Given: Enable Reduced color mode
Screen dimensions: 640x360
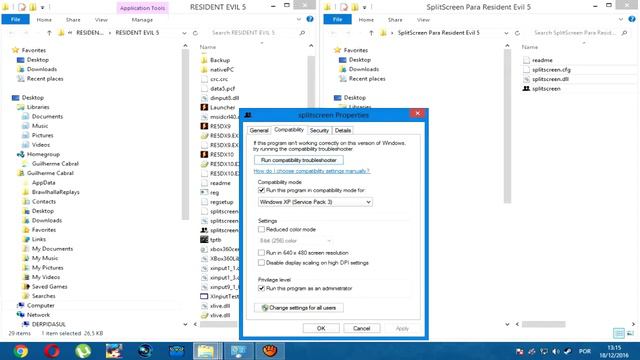Looking at the screenshot, I should (261, 229).
